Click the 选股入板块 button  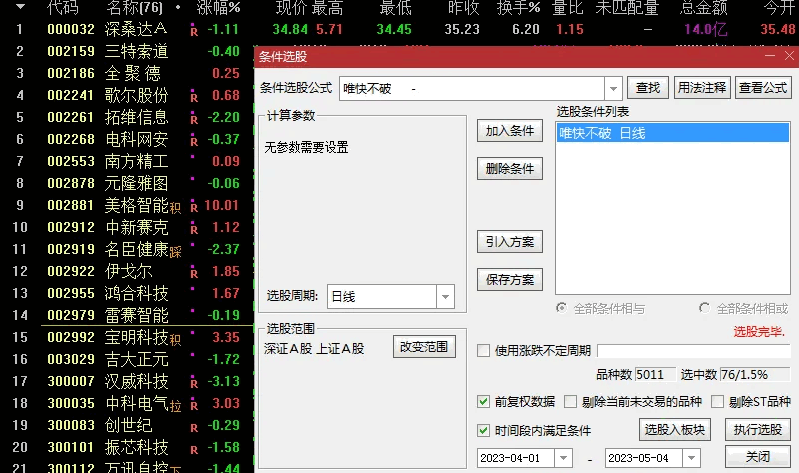pyautogui.click(x=675, y=430)
